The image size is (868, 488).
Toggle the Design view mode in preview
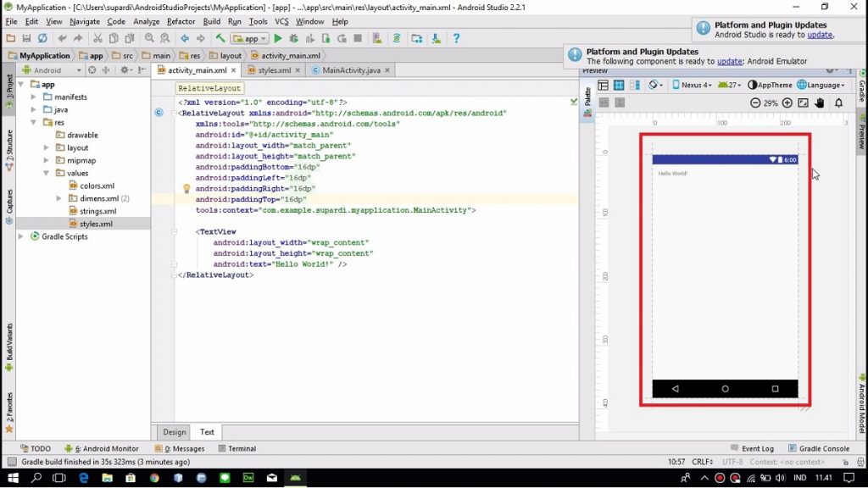(x=603, y=85)
